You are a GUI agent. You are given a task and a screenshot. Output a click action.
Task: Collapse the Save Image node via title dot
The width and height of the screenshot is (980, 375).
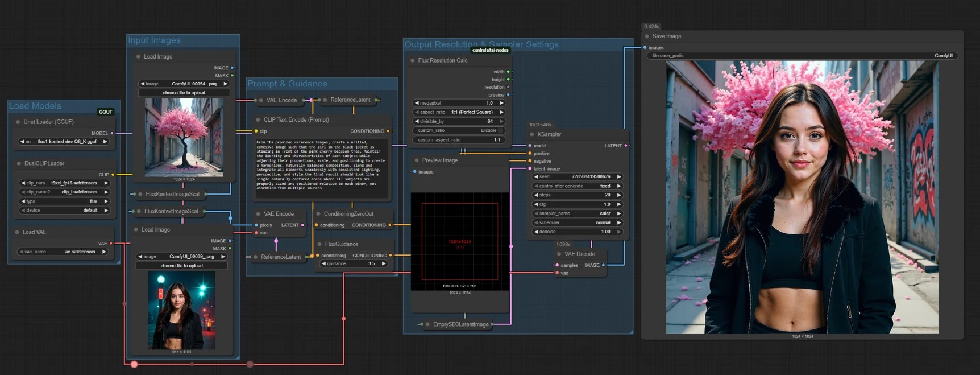tap(647, 36)
